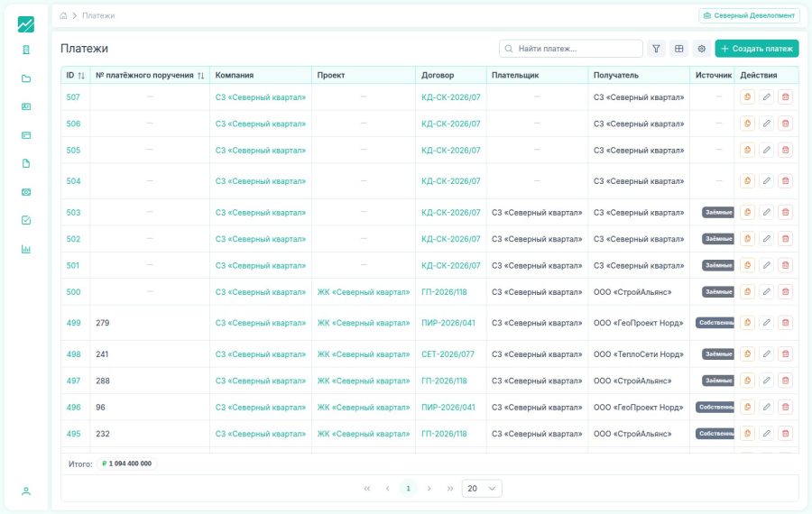Click the orange action icon for payment 496
Viewport: 812px width, 514px height.
tap(747, 407)
